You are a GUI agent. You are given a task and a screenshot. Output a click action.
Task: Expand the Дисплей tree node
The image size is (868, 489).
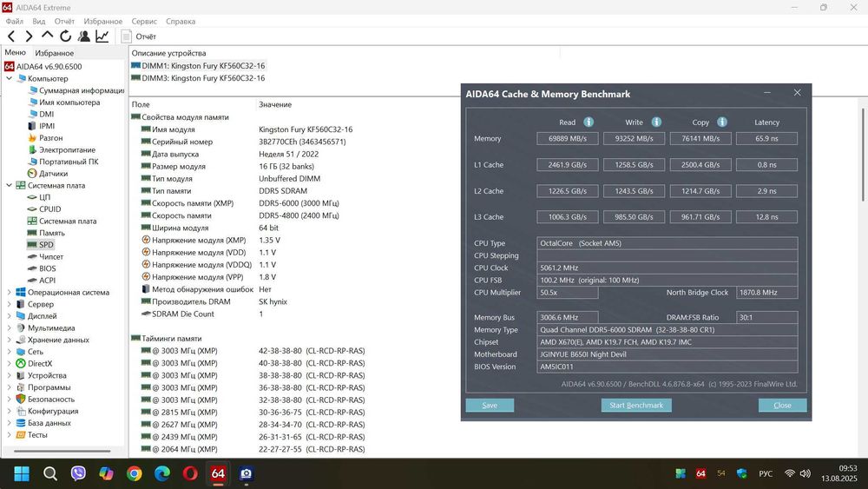click(x=9, y=315)
